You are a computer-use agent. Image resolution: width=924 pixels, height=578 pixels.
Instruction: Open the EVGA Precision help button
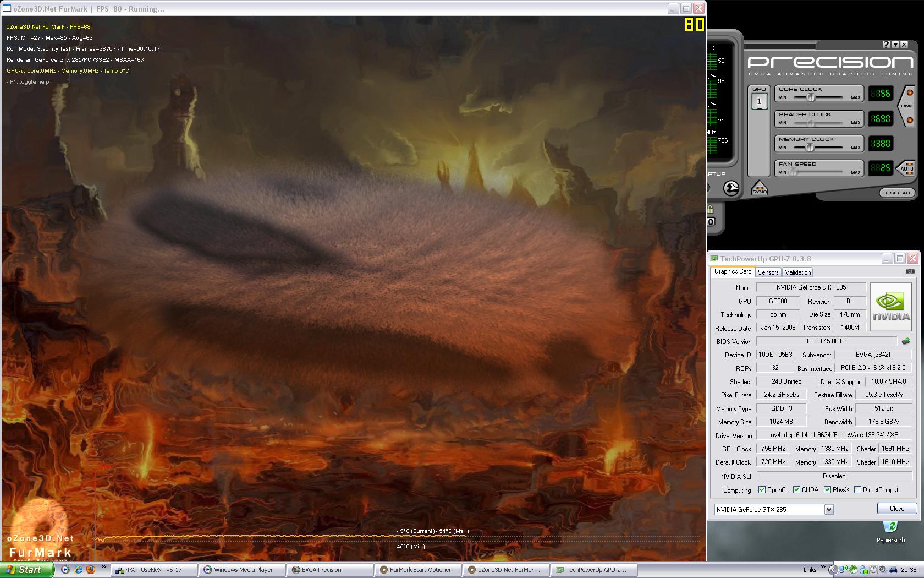coord(887,45)
